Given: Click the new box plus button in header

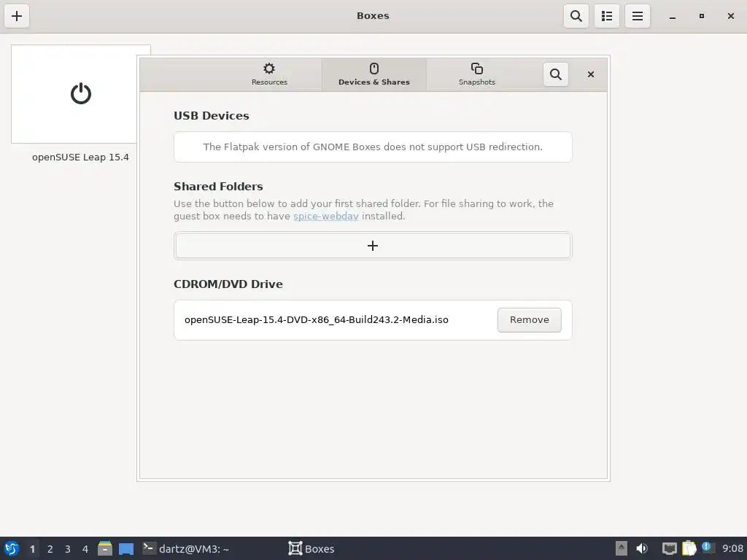Looking at the screenshot, I should tap(17, 16).
